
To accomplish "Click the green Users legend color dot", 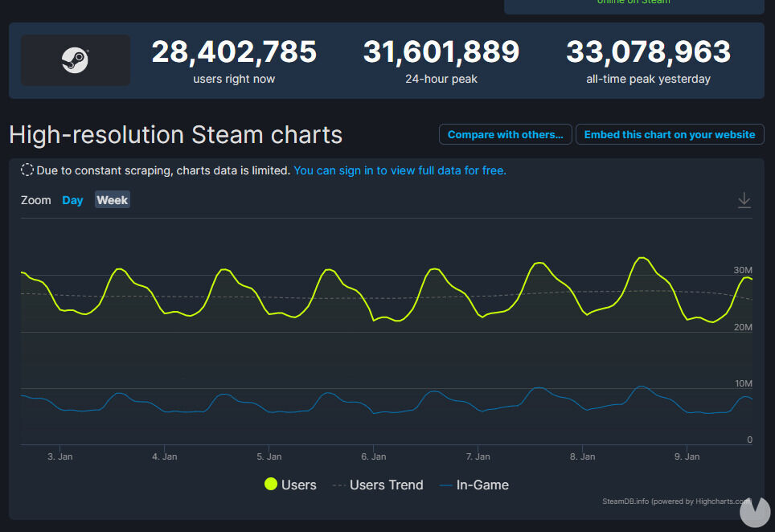I will pos(271,484).
